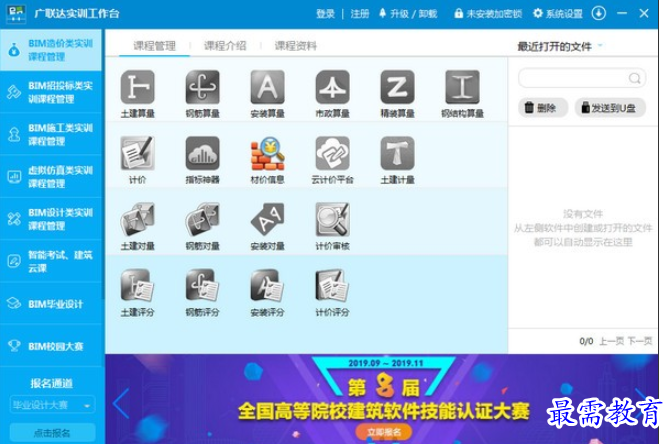Minimize the 广联达实训工作台 window
Image resolution: width=671 pixels, height=444 pixels.
point(622,13)
